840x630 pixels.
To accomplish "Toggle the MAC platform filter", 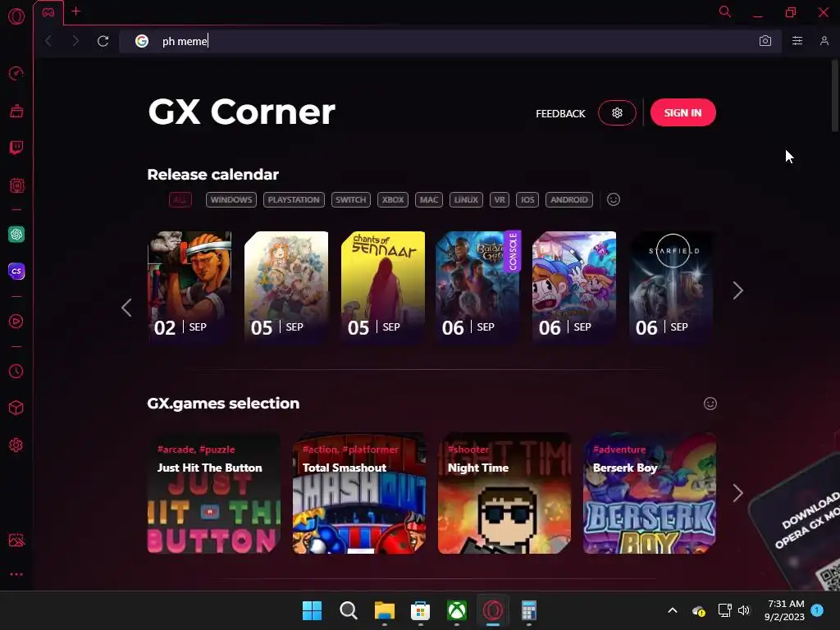I will pyautogui.click(x=428, y=200).
